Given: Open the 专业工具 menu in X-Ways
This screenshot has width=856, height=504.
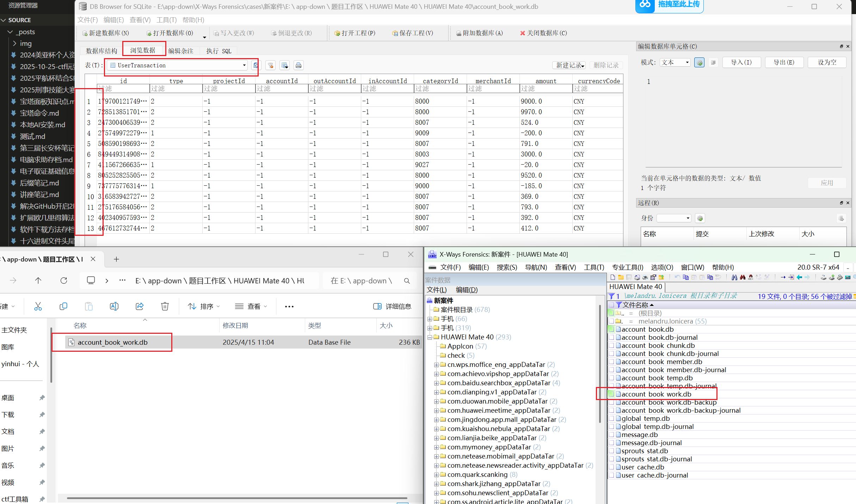Looking at the screenshot, I should click(x=628, y=267).
